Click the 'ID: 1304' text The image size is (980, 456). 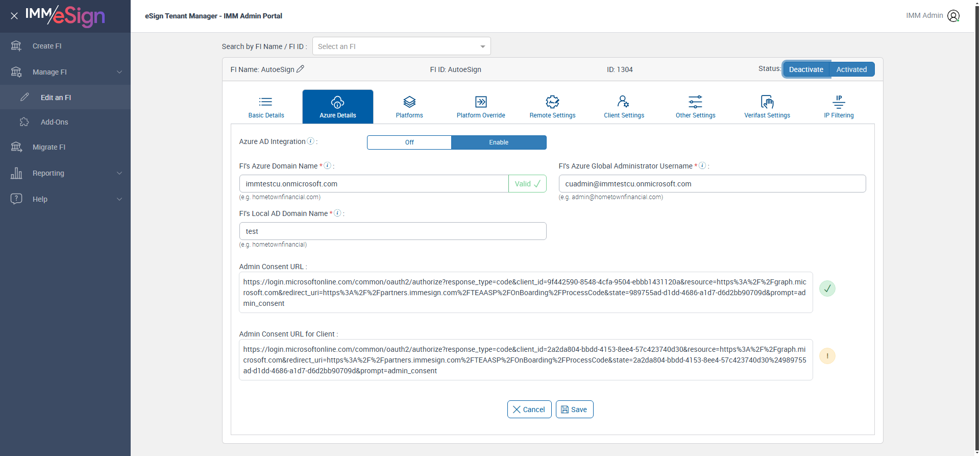(620, 69)
